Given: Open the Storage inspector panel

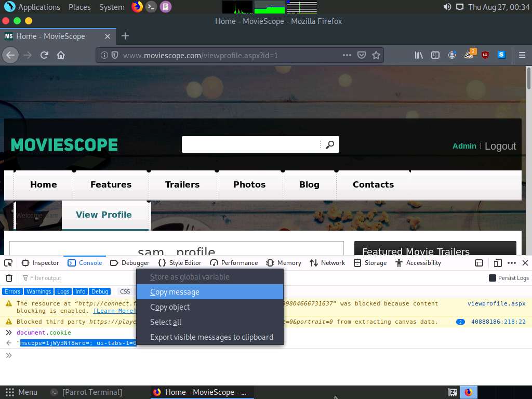Looking at the screenshot, I should 370,263.
